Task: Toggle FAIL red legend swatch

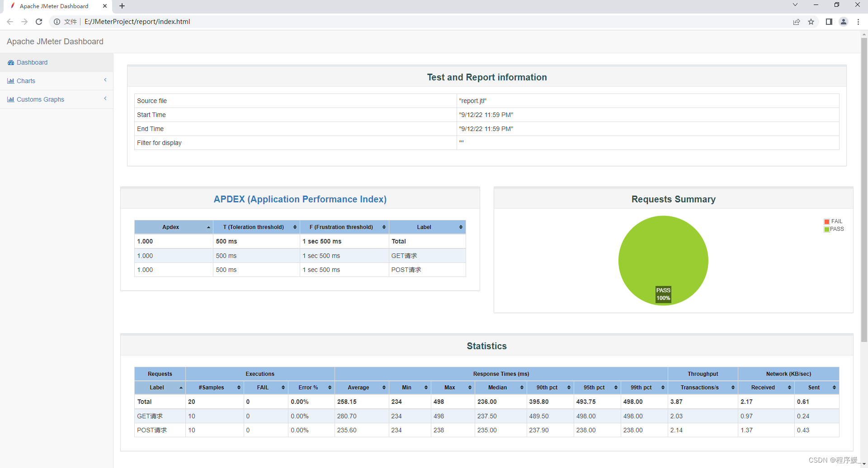Action: [827, 222]
